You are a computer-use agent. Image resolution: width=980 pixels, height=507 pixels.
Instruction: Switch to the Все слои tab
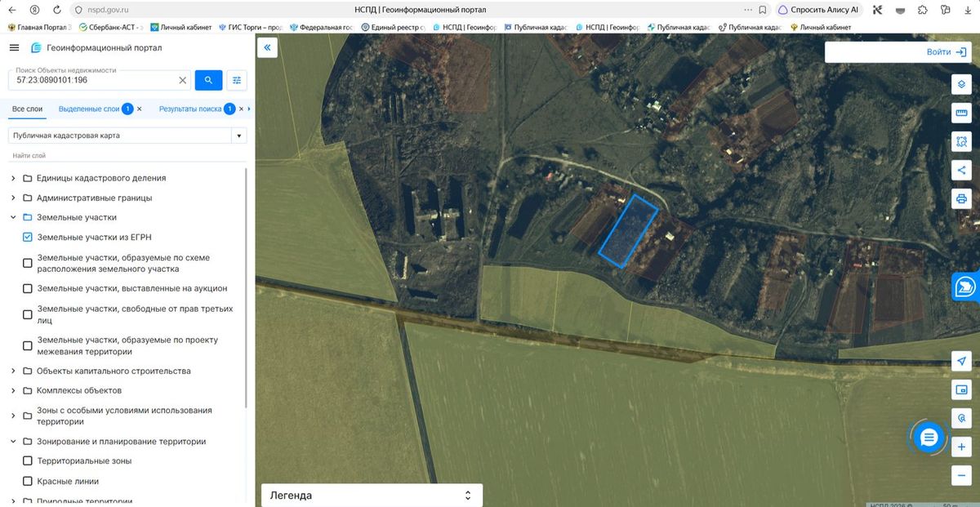point(27,109)
